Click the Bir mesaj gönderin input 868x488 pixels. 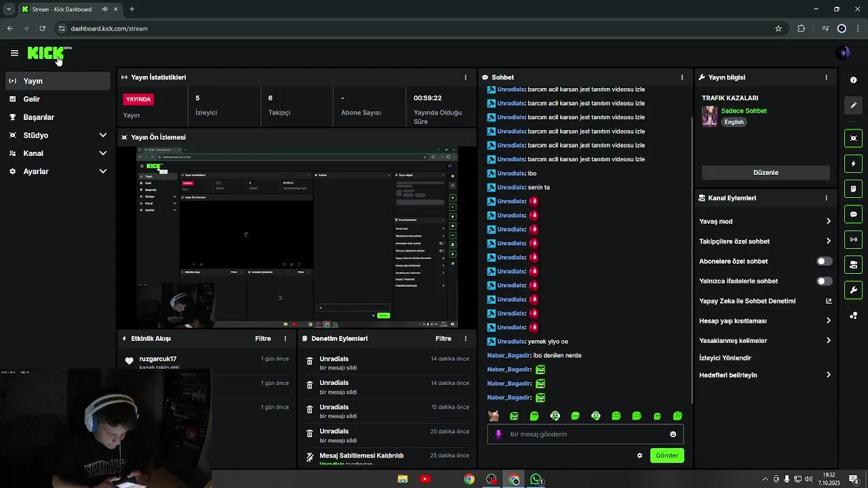point(585,434)
